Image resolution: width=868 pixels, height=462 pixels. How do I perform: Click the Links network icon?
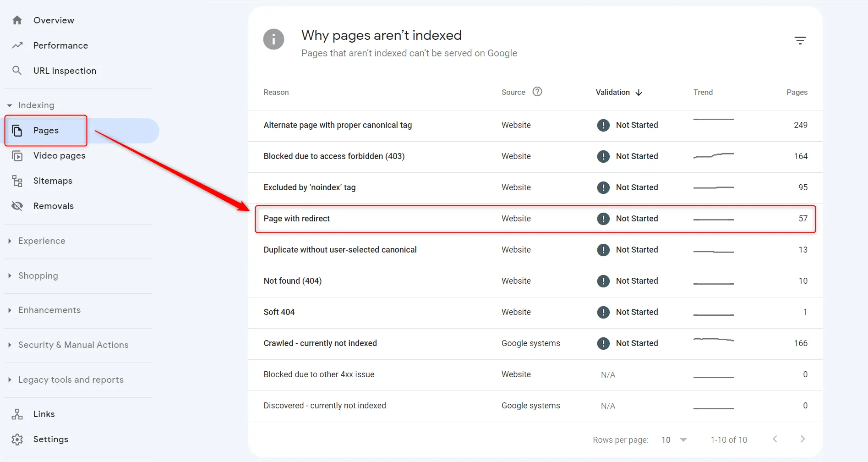coord(17,414)
